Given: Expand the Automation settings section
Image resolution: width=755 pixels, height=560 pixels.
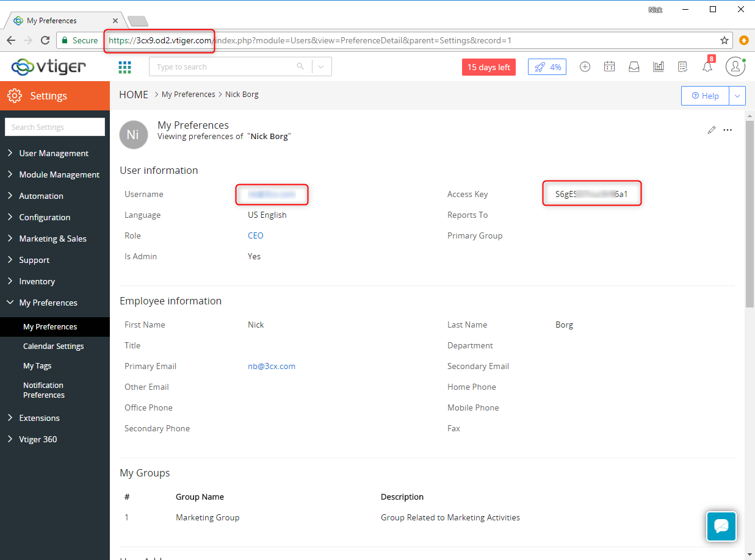Looking at the screenshot, I should (41, 196).
